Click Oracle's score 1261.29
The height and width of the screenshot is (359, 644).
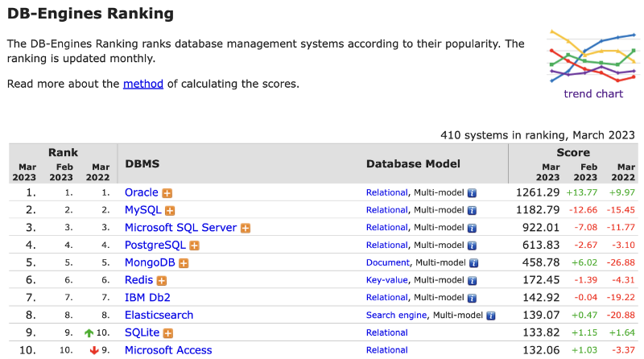pyautogui.click(x=538, y=192)
